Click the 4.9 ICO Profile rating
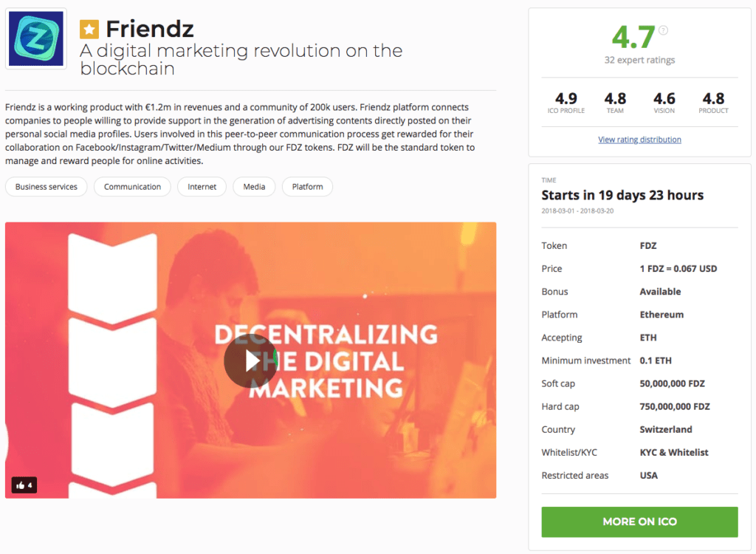 pos(566,98)
